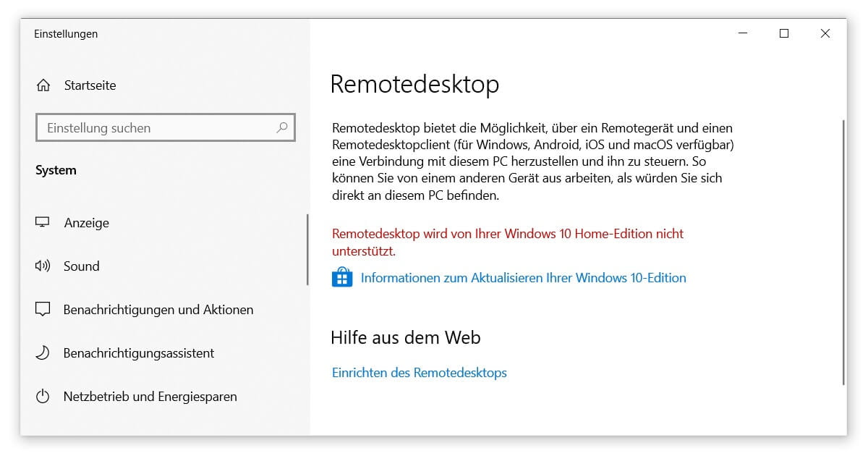Open the Windows 10-Edition upgrade information link
This screenshot has width=868, height=456.
522,277
